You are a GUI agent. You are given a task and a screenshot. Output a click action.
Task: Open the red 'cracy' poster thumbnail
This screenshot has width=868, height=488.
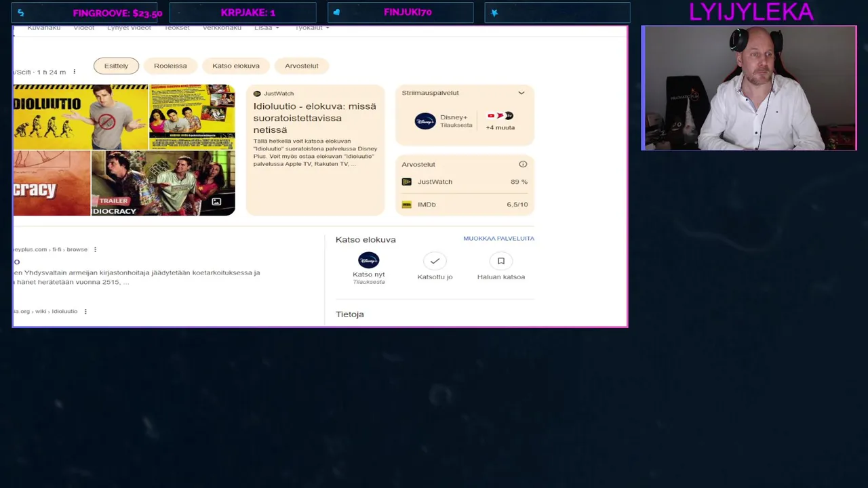coord(52,183)
